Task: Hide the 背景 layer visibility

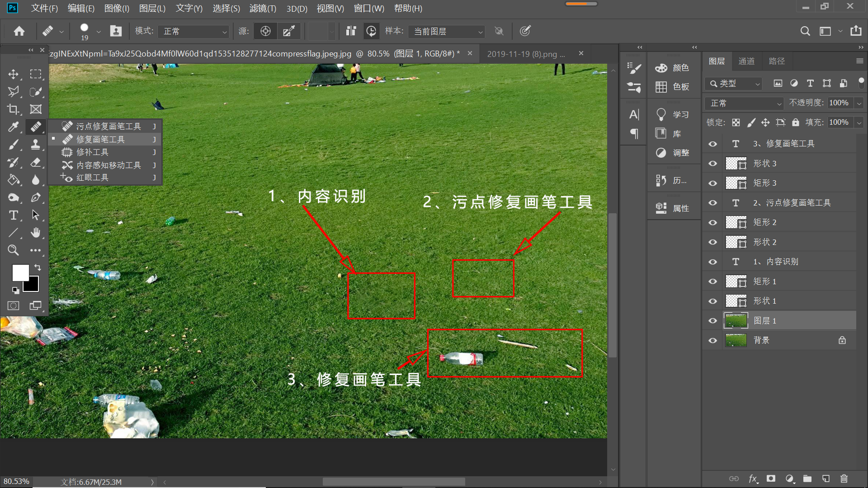Action: click(x=713, y=340)
